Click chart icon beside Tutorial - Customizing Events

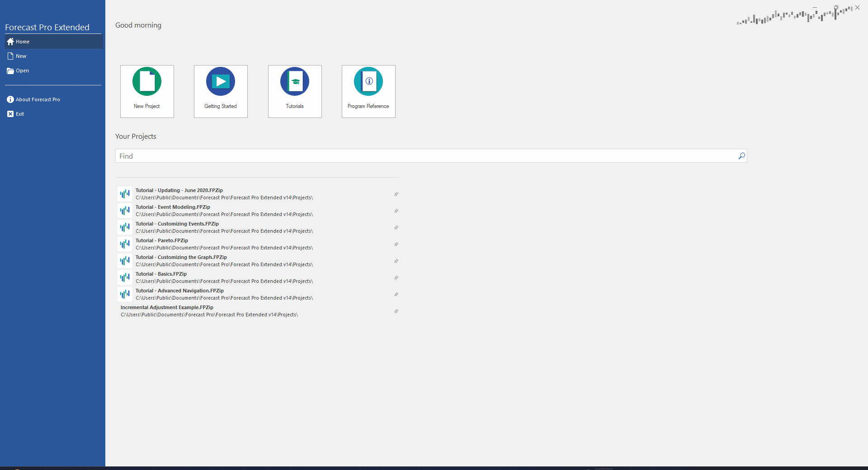[125, 228]
